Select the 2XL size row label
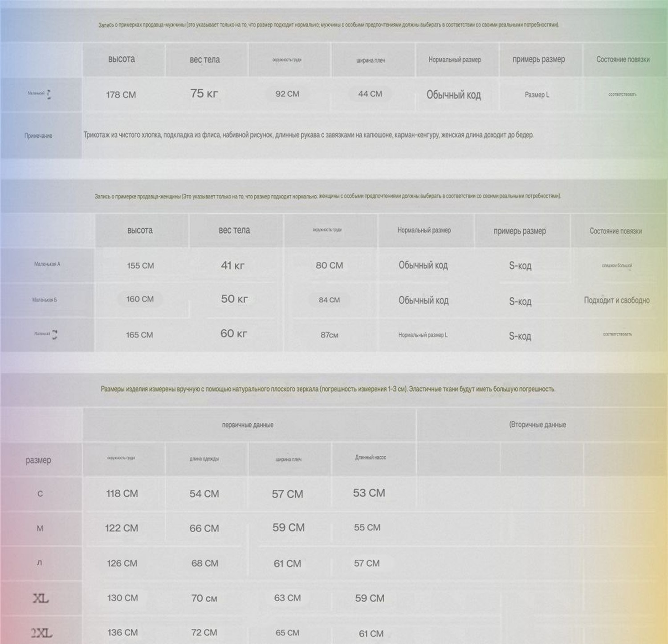668x644 pixels. 41,632
